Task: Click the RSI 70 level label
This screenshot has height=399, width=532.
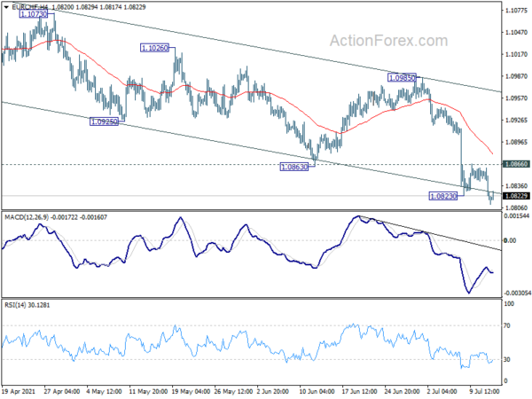Action: click(507, 325)
